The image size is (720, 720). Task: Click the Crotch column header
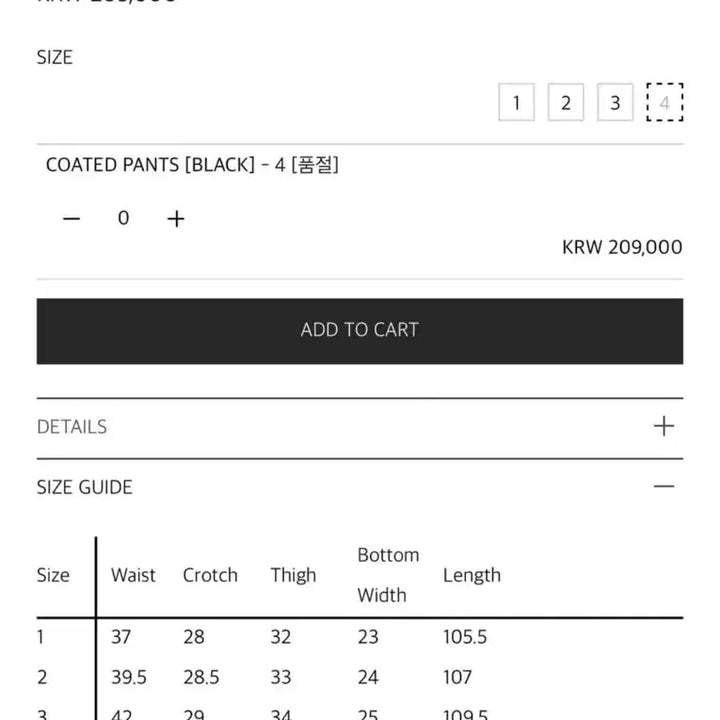pos(210,575)
